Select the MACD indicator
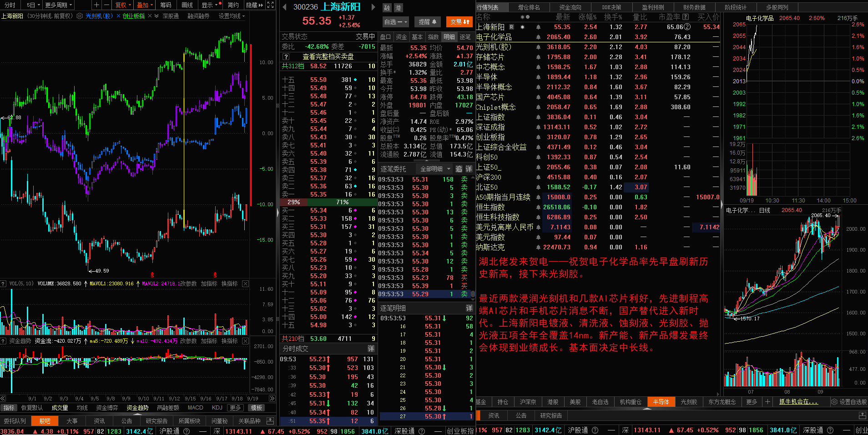Image resolution: width=868 pixels, height=435 pixels. pos(195,408)
